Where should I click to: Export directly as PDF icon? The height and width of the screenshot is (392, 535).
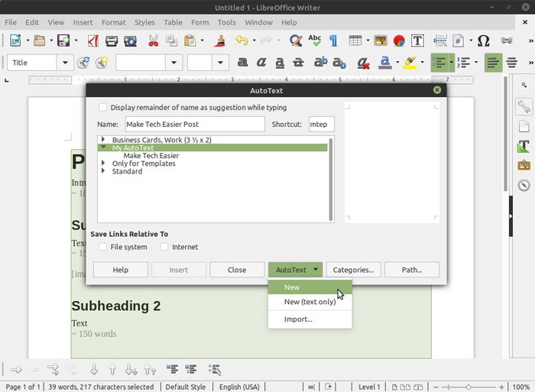(x=92, y=40)
